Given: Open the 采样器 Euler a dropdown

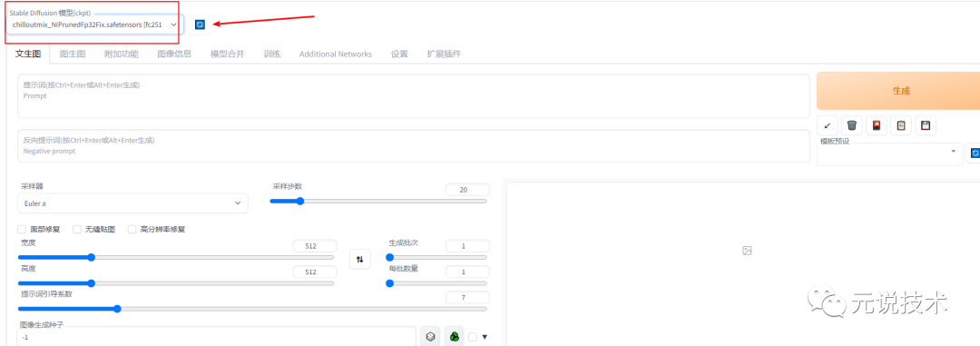Looking at the screenshot, I should [x=132, y=203].
